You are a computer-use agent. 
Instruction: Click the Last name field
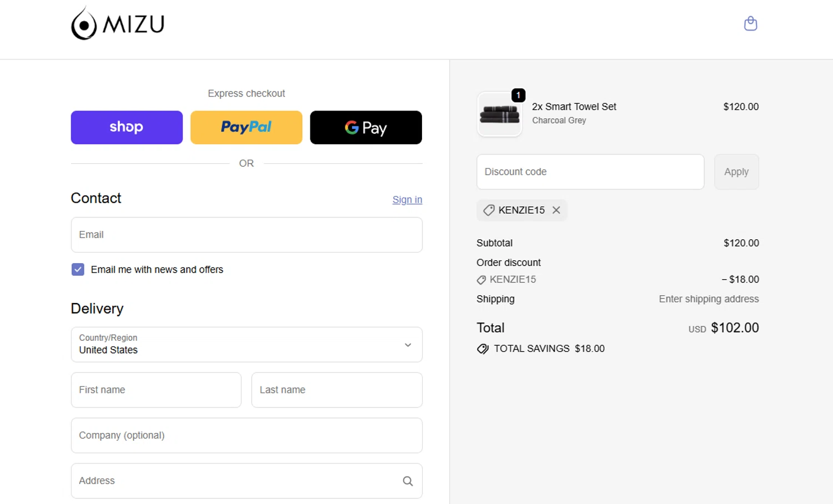point(337,390)
